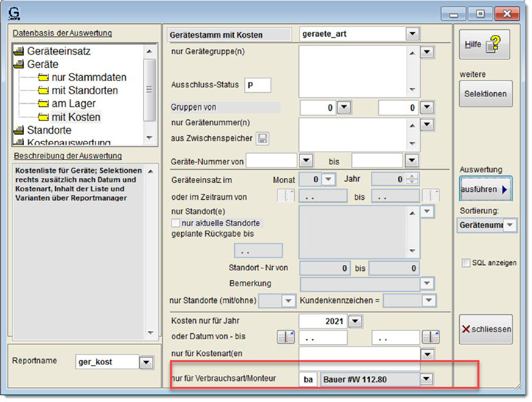Click the 'Geräteeinsatz' tree entry

click(58, 51)
